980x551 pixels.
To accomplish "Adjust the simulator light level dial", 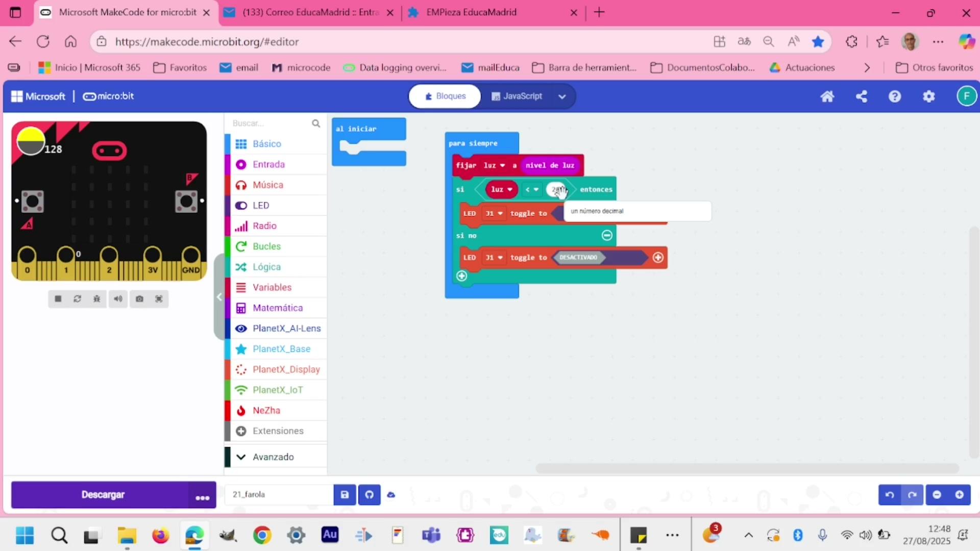I will [x=31, y=141].
